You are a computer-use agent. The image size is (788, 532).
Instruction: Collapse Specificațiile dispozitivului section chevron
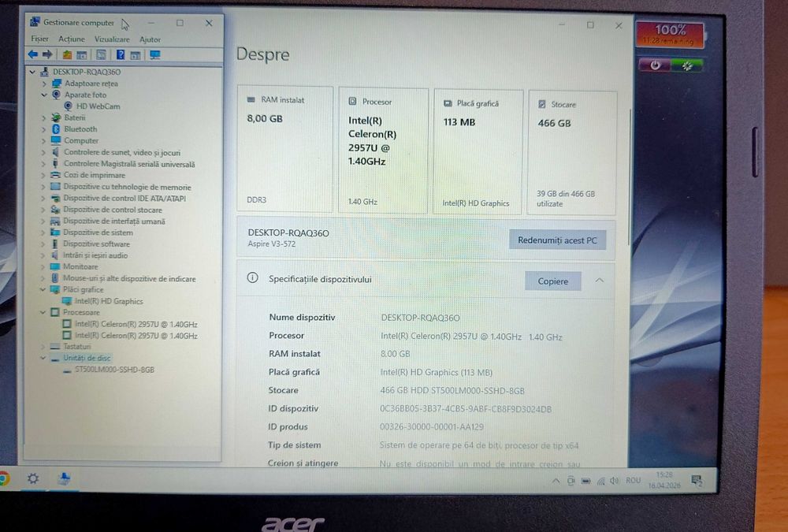(x=599, y=280)
